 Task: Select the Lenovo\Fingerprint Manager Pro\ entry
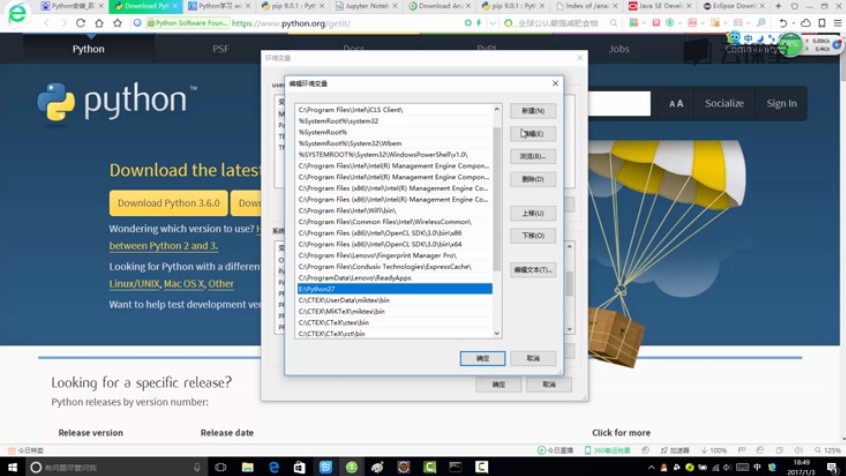(x=394, y=255)
